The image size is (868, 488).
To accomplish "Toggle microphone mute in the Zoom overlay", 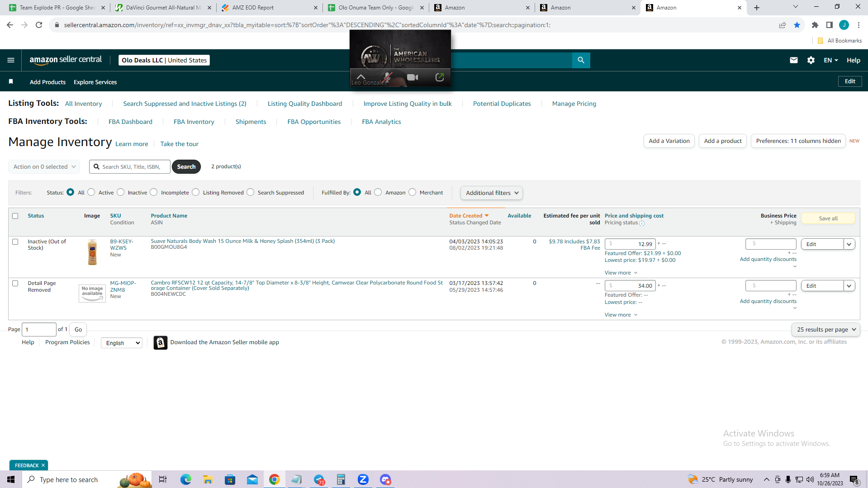I will (x=387, y=77).
